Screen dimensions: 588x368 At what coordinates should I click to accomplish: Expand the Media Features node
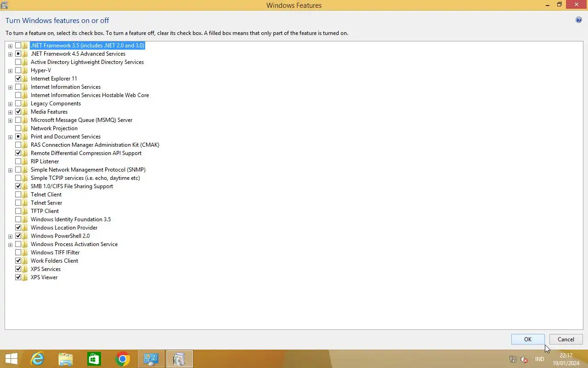pyautogui.click(x=10, y=112)
